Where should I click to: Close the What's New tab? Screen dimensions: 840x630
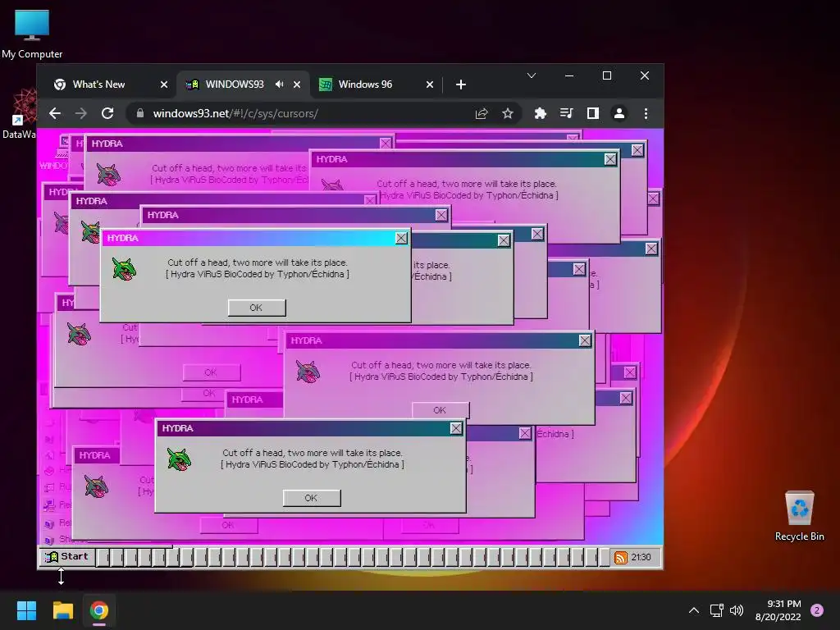(x=164, y=84)
